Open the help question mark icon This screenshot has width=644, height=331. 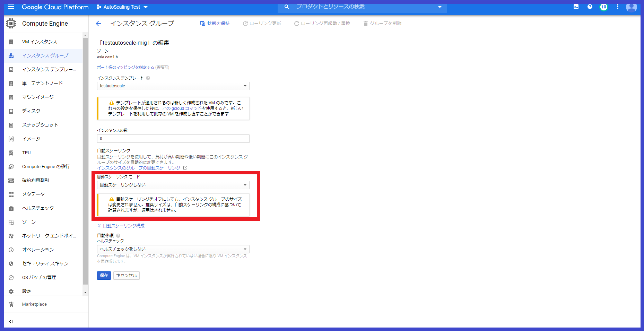[x=590, y=7]
